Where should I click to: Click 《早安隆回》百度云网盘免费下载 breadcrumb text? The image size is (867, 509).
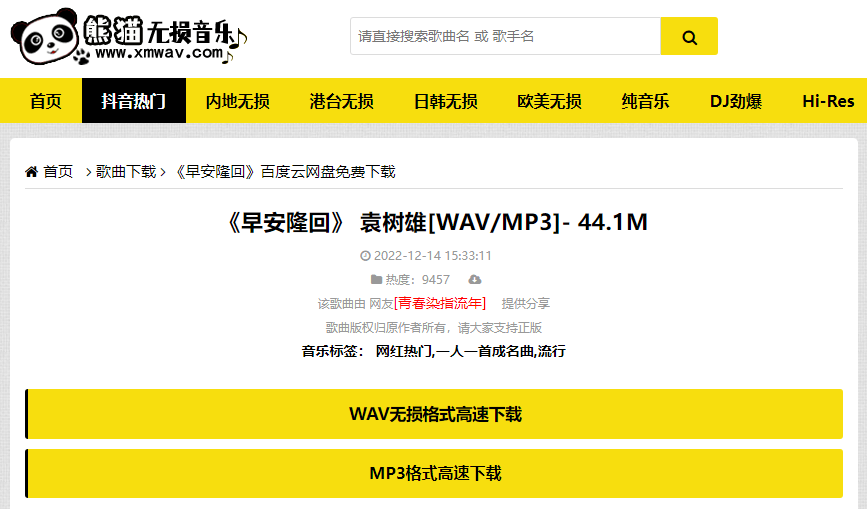pyautogui.click(x=285, y=172)
